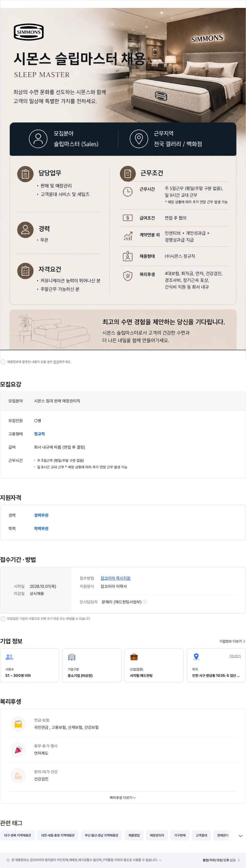Image resolution: width=246 pixels, height=868 pixels.
Task: Click the party icon beside 휴무·휴가·행사
Action: tap(18, 750)
